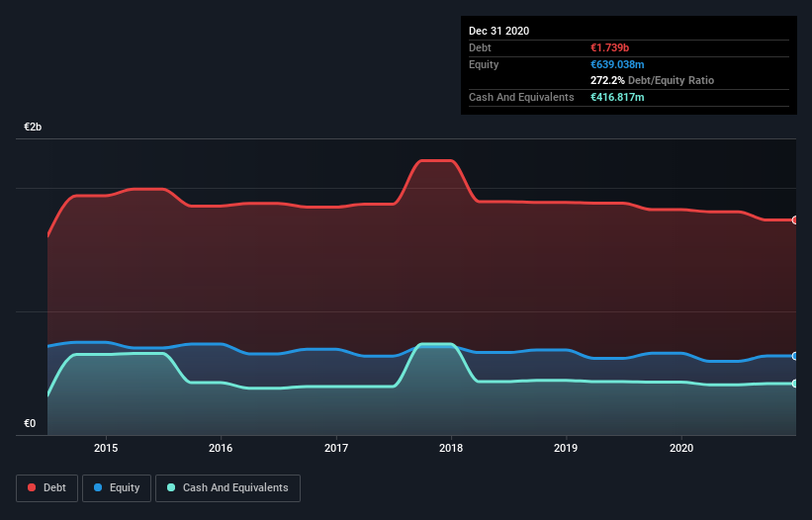812x520 pixels.
Task: Click the Equity label in tooltip
Action: (484, 64)
